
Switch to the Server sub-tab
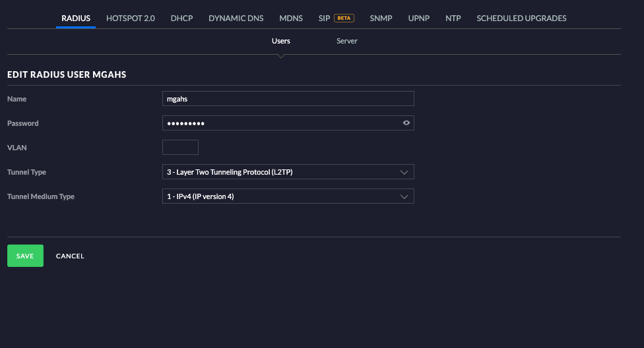[x=347, y=41]
